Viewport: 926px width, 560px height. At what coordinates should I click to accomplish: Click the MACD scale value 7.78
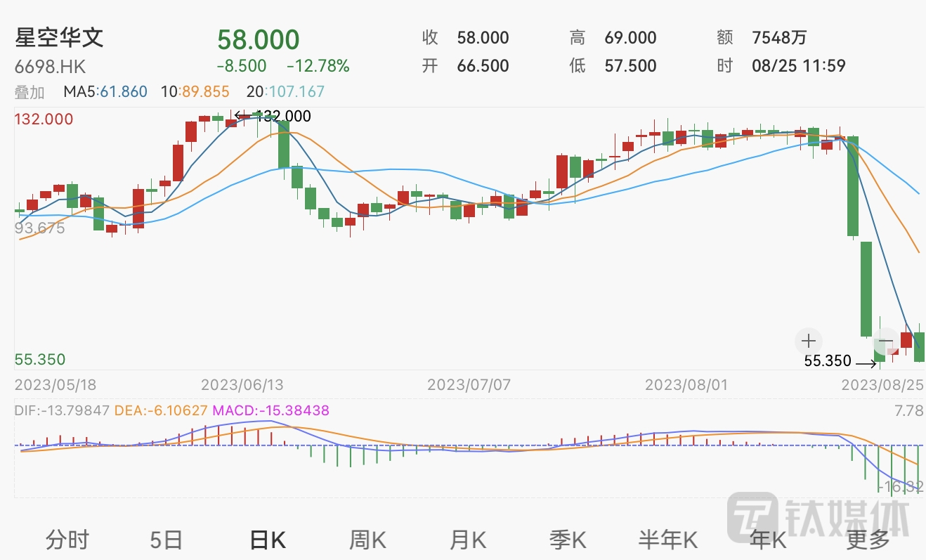908,410
